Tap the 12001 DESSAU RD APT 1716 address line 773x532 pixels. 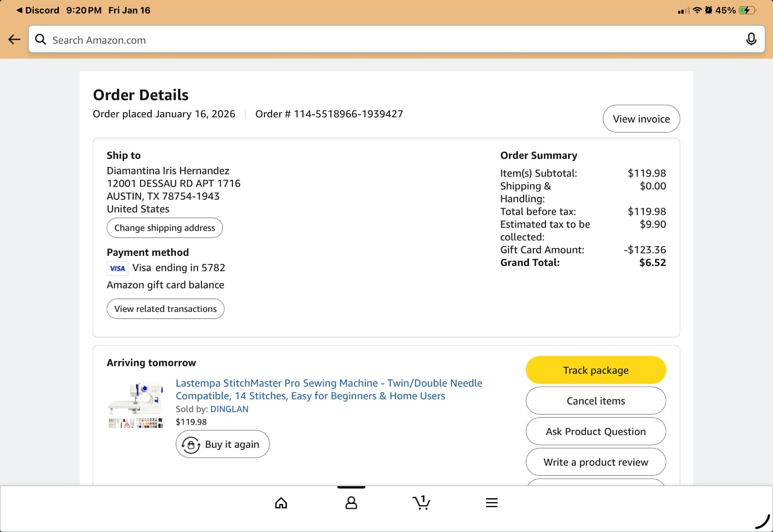[173, 183]
